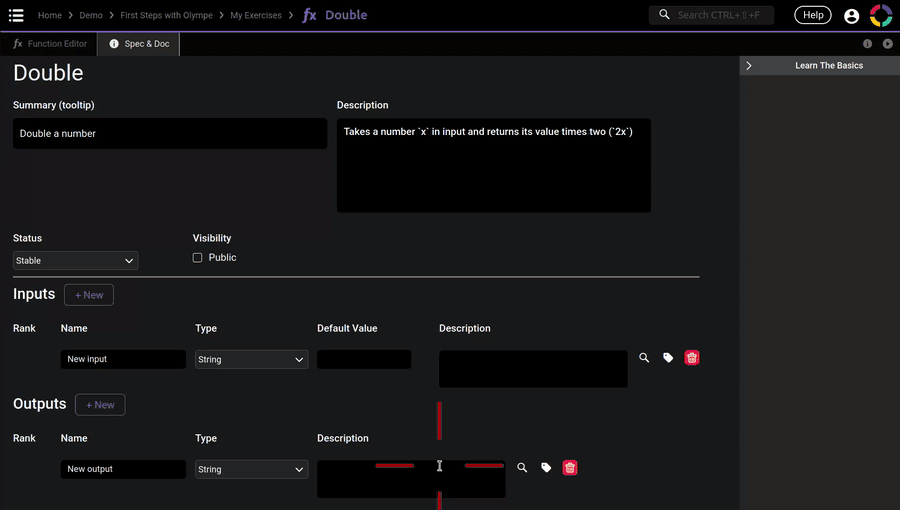Screen dimensions: 900x510
Task: Click the Summary tooltip text field
Action: coord(170,134)
